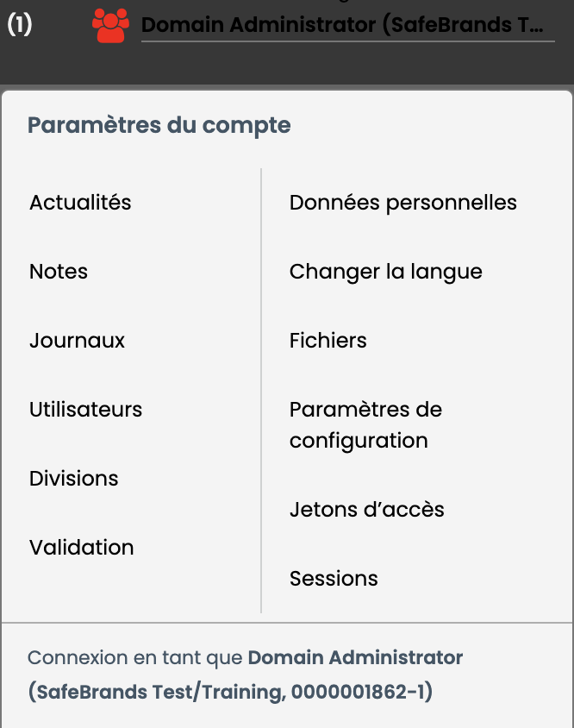Open Paramètres de configuration

pos(365,425)
